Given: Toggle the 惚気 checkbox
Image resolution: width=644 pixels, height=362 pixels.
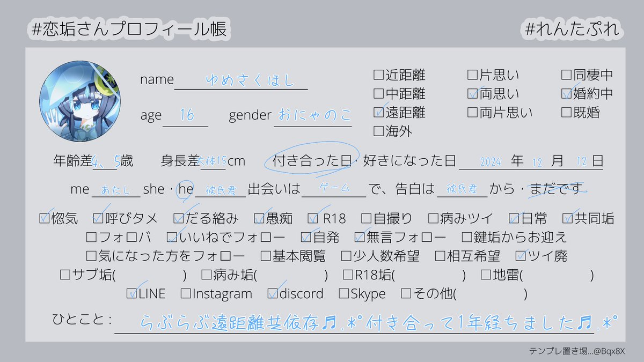Looking at the screenshot, I should tap(45, 218).
